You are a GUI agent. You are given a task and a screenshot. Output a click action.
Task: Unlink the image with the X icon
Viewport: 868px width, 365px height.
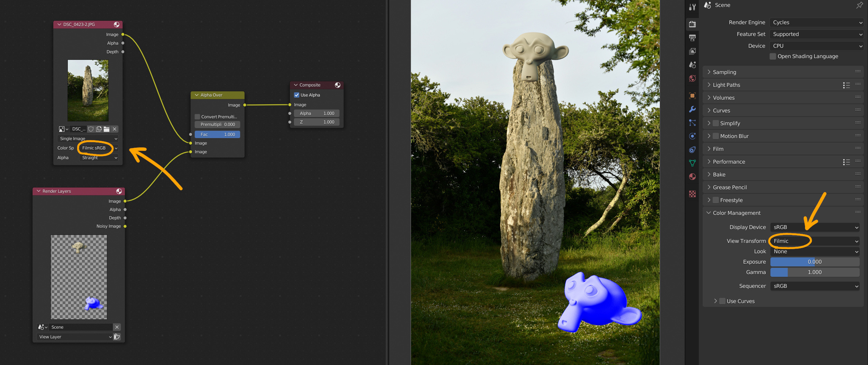click(115, 129)
